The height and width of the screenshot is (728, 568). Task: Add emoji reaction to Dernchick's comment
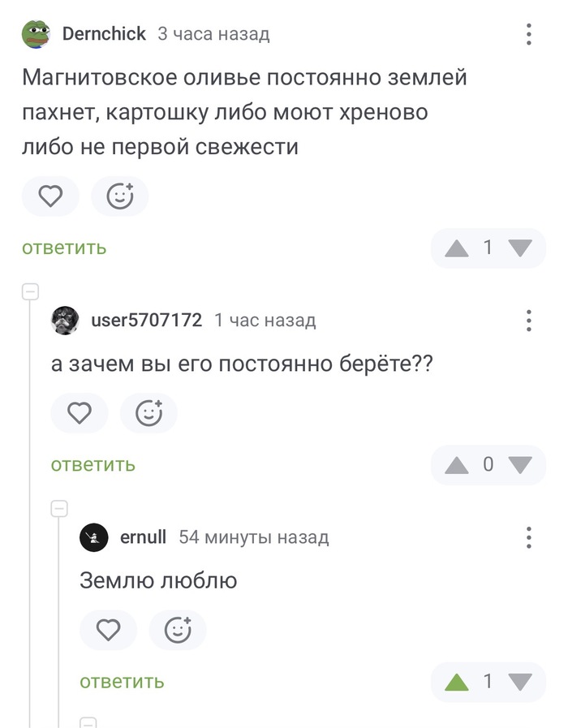click(x=120, y=196)
